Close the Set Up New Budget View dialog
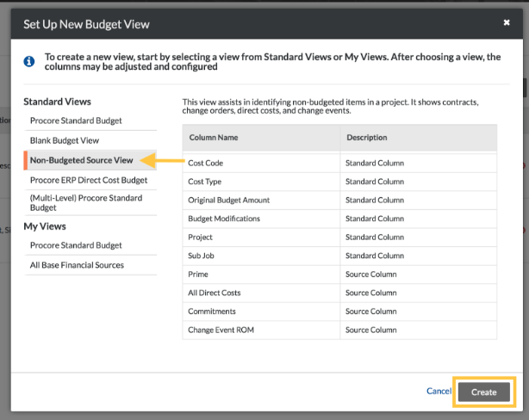This screenshot has width=529, height=420. (x=507, y=22)
